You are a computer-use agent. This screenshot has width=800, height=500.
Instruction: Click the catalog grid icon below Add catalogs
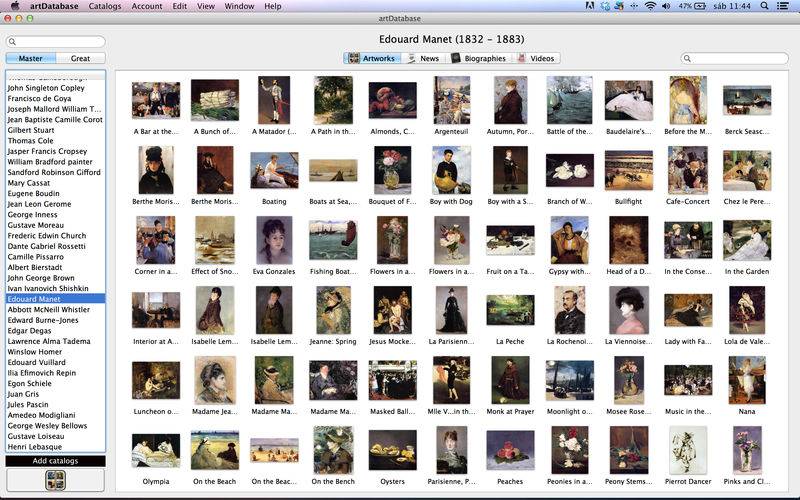(55, 480)
